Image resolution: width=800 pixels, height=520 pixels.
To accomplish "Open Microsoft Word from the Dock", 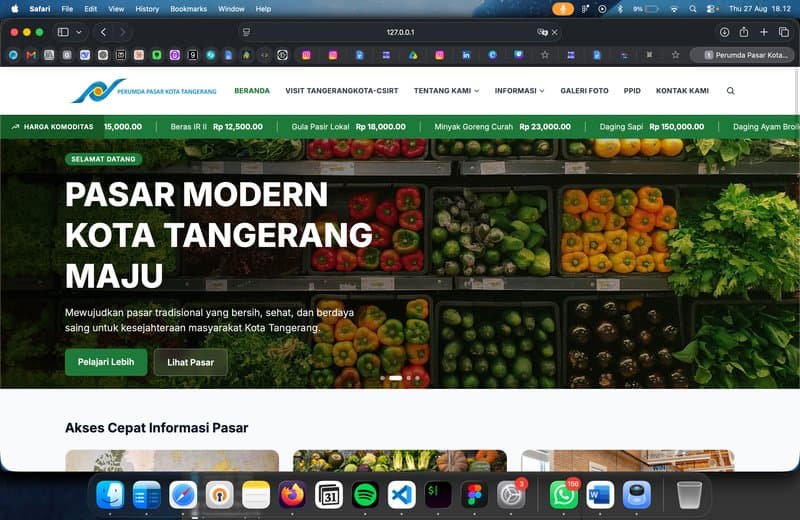I will pos(600,494).
